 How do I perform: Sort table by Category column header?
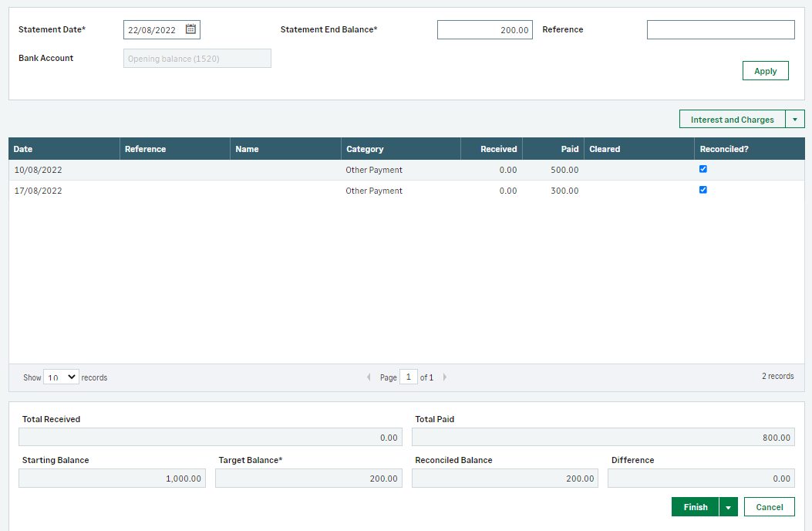pyautogui.click(x=365, y=149)
